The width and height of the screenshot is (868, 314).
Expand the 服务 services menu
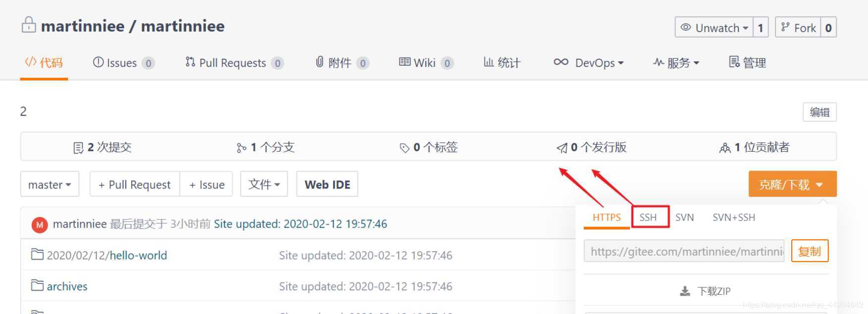(676, 63)
